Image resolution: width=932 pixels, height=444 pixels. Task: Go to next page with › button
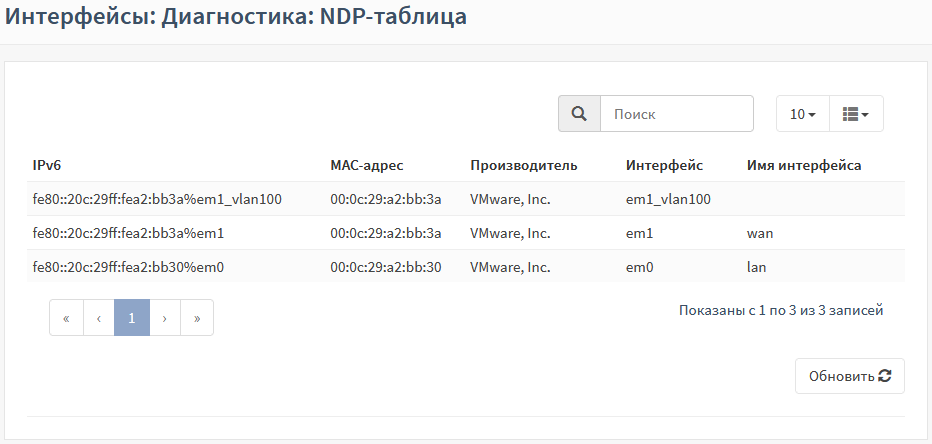[164, 318]
